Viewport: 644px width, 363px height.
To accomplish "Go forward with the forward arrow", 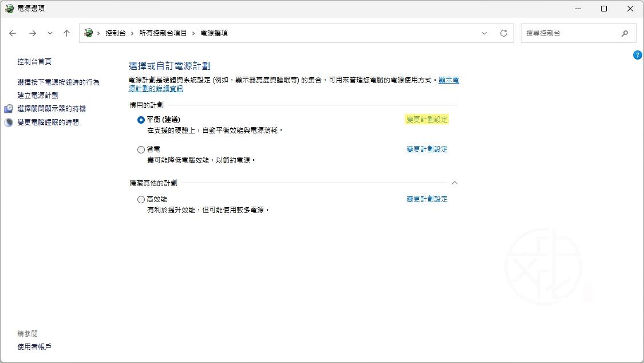I will coord(33,33).
